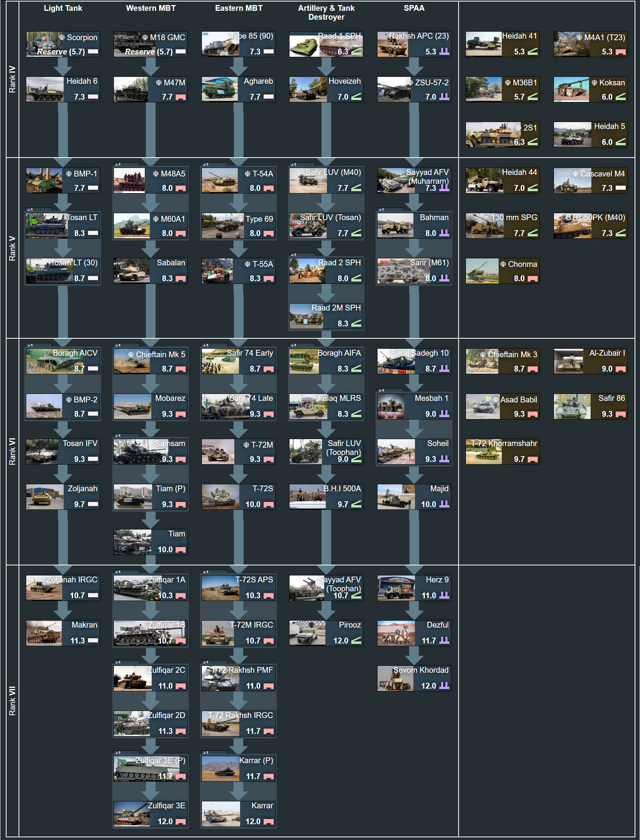
Task: Select the Rank VII row label
Action: click(x=12, y=701)
